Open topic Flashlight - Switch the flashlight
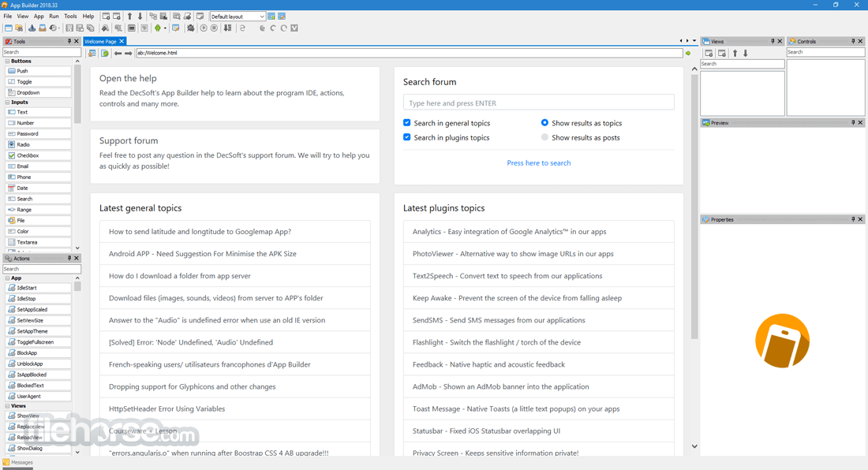Viewport: 868px width, 470px height. (x=539, y=342)
